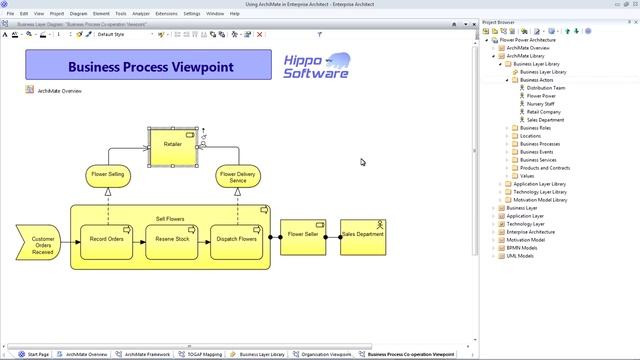This screenshot has height=360, width=640.
Task: Click the green move up arrow
Action: click(567, 31)
